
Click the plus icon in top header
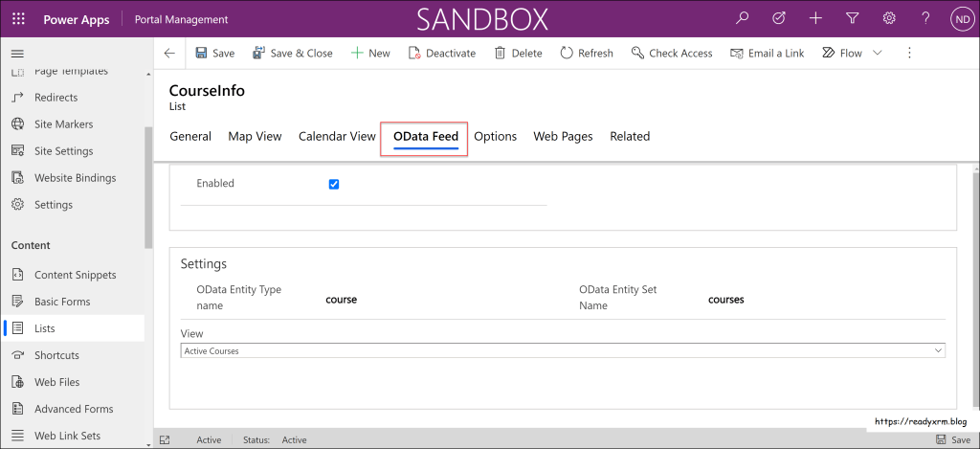[815, 18]
